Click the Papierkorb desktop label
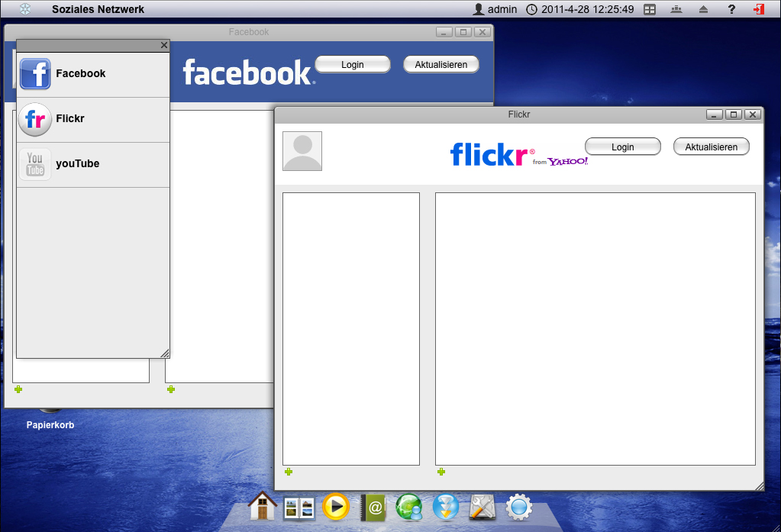This screenshot has height=532, width=781. pos(50,425)
